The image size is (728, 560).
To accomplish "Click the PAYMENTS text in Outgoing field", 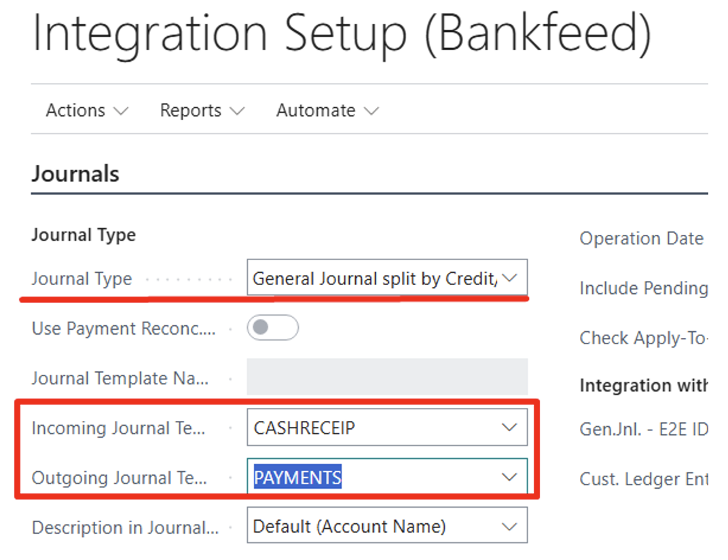I will (x=297, y=477).
